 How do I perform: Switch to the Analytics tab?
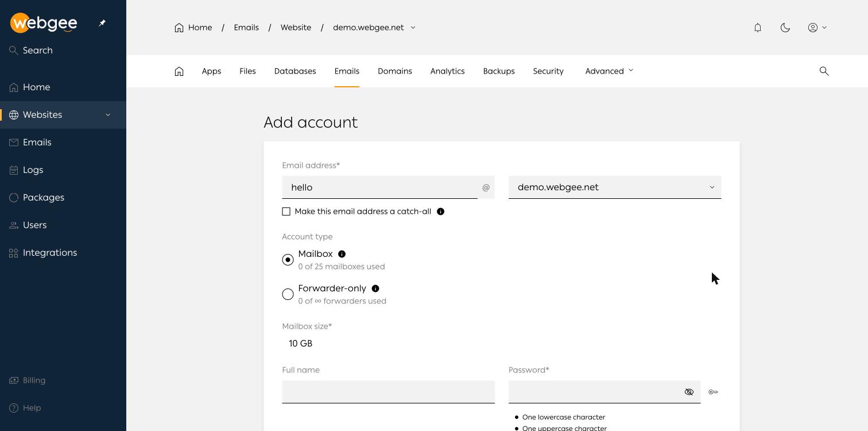(447, 71)
